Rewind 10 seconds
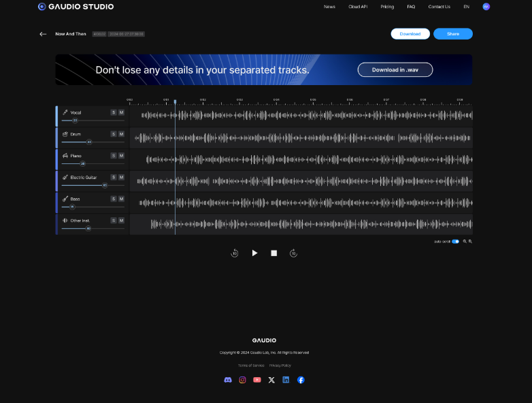This screenshot has width=532, height=403. point(235,253)
